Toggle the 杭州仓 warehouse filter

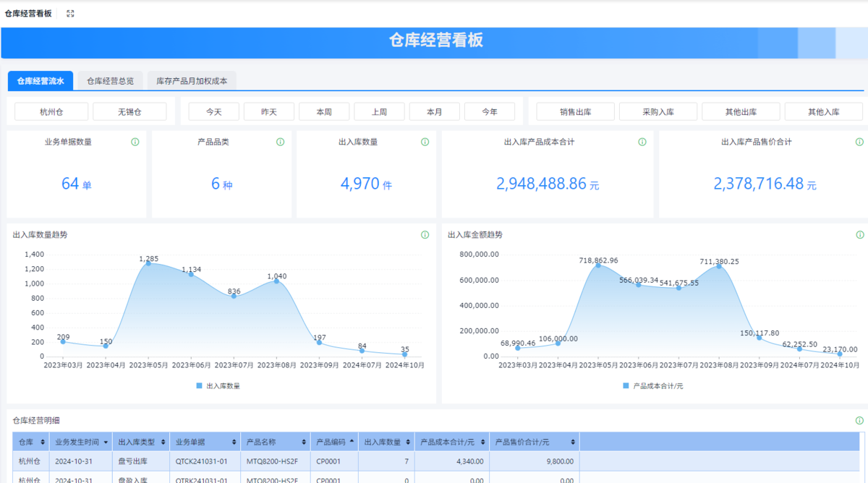click(51, 111)
